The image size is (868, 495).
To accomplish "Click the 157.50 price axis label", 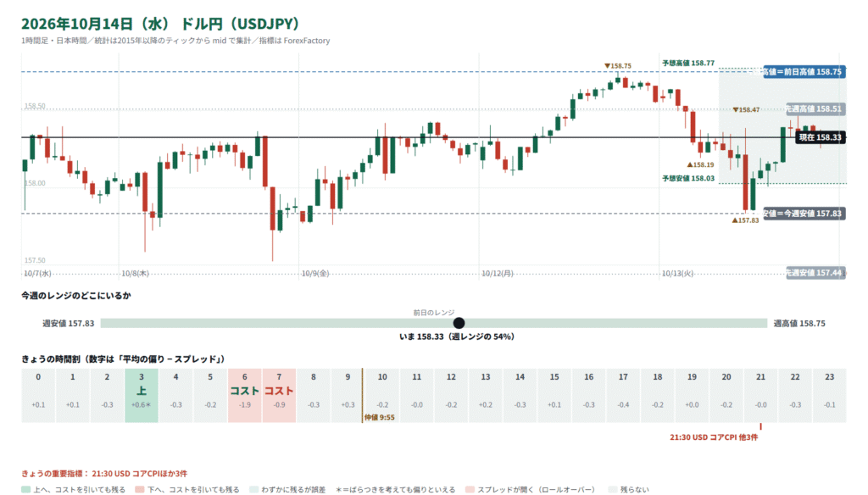I will tap(35, 259).
